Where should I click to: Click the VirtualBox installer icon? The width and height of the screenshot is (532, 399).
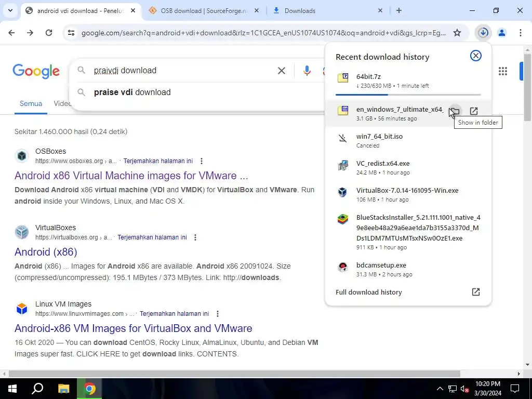[343, 192]
